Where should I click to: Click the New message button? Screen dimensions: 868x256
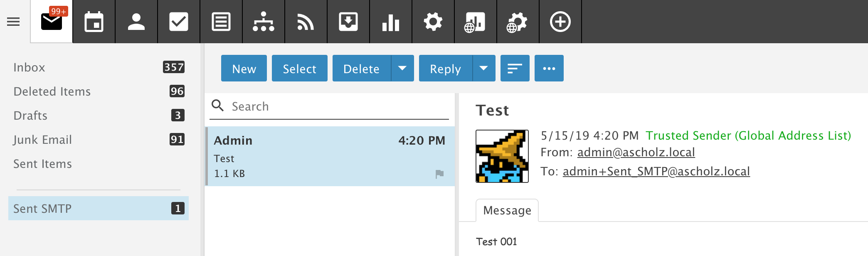[244, 68]
